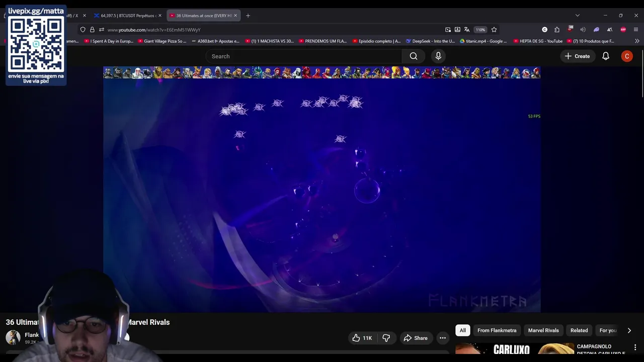Image resolution: width=644 pixels, height=362 pixels.
Task: Click the translate extension icon in toolbar
Action: tap(610, 30)
